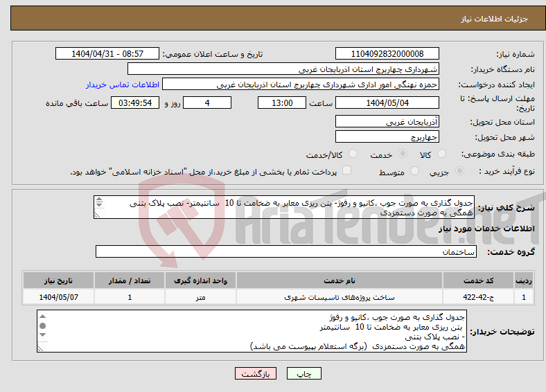The width and height of the screenshot is (546, 392).
Task: Select the جزیی purchase type radio
Action: [x=459, y=171]
